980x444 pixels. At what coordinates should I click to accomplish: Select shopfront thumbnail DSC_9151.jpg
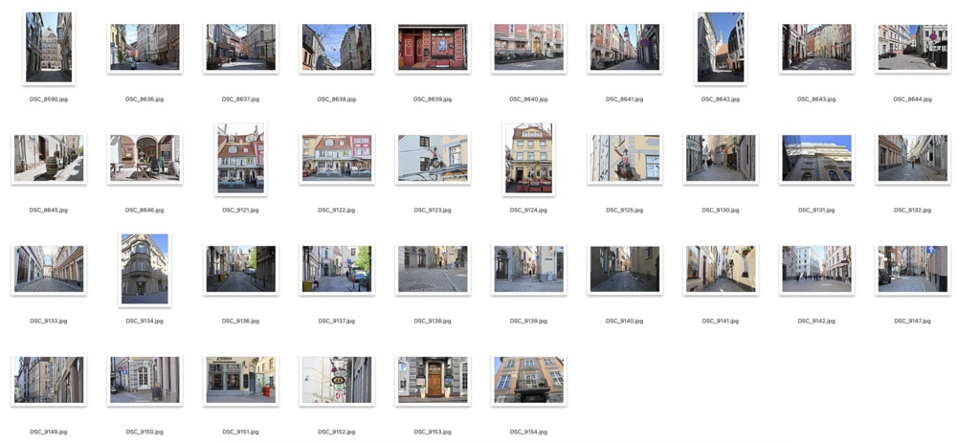(240, 380)
